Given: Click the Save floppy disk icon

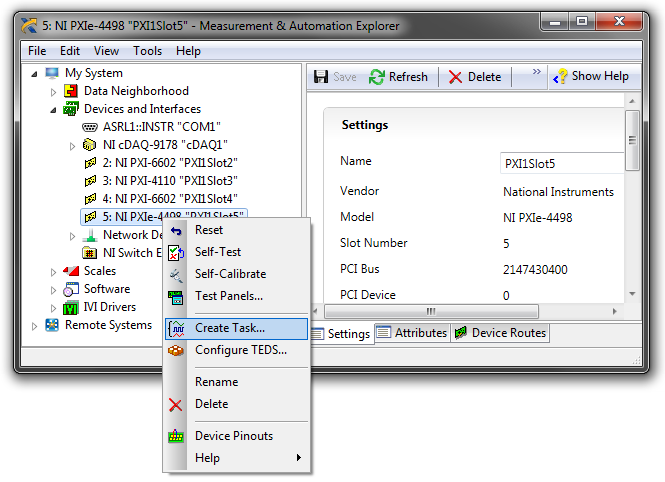Looking at the screenshot, I should [x=321, y=77].
